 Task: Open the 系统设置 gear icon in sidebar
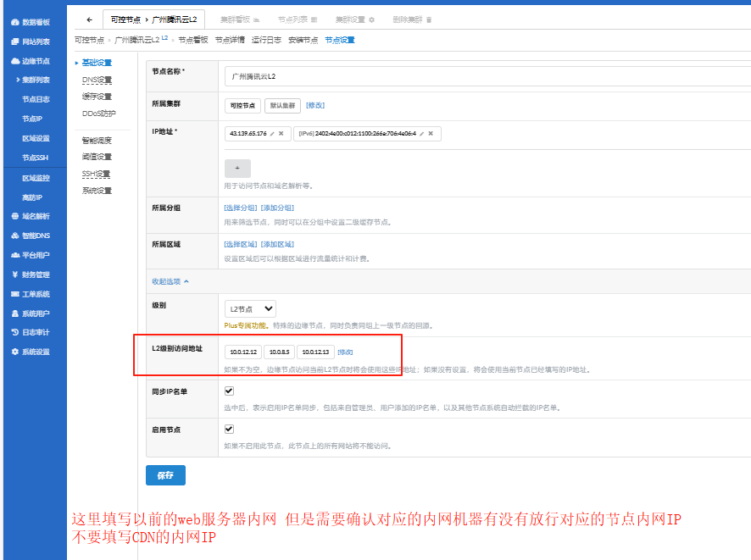[14, 351]
